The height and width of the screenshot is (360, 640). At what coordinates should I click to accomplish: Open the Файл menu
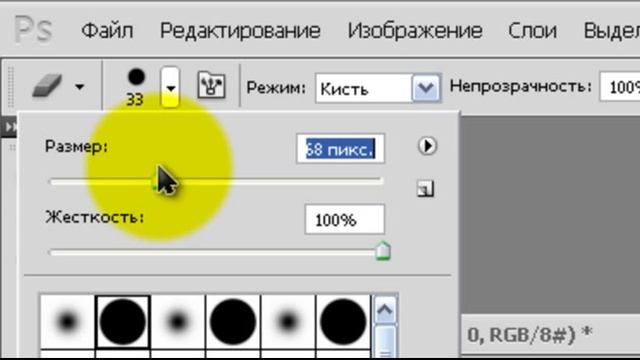coord(107,31)
